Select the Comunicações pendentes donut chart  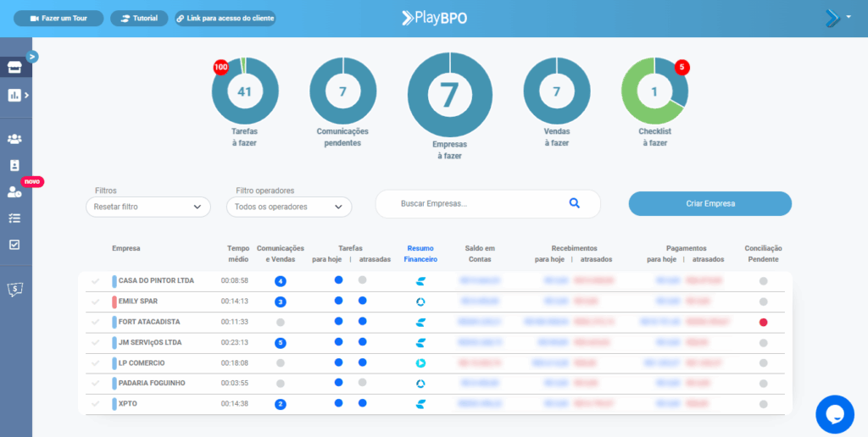[342, 91]
